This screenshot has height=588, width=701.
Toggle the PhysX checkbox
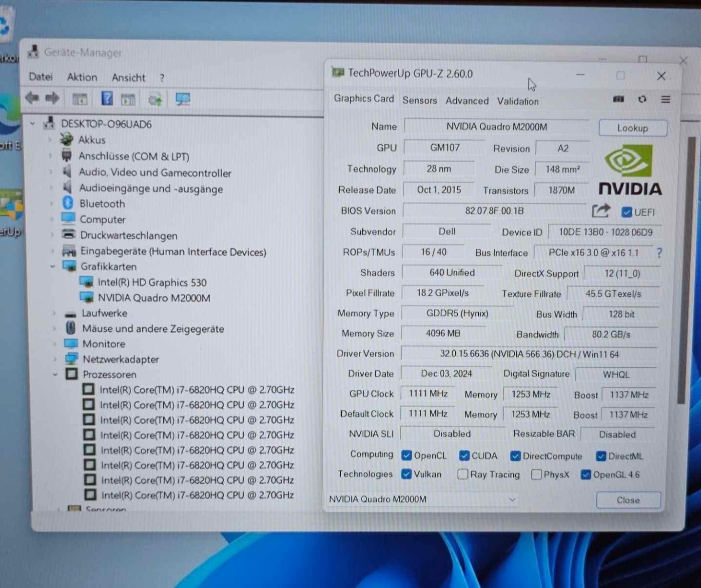(537, 474)
